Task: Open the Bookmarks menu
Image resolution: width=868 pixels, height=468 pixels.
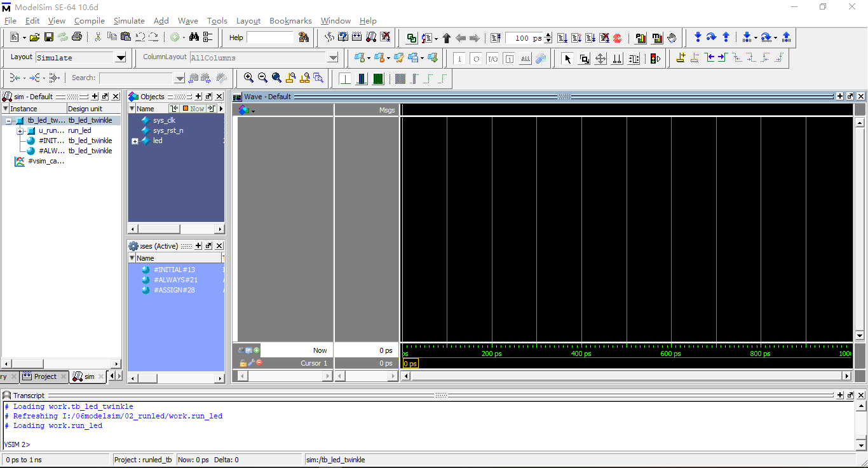Action: click(x=290, y=21)
